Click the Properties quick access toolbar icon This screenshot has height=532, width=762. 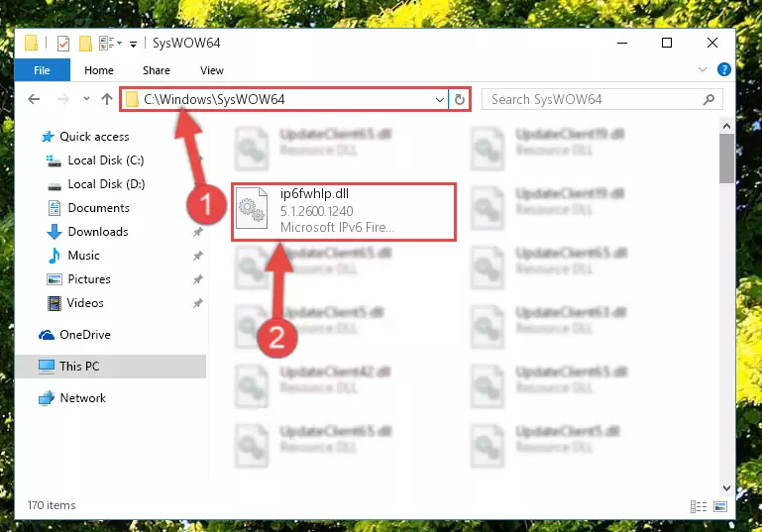point(63,44)
